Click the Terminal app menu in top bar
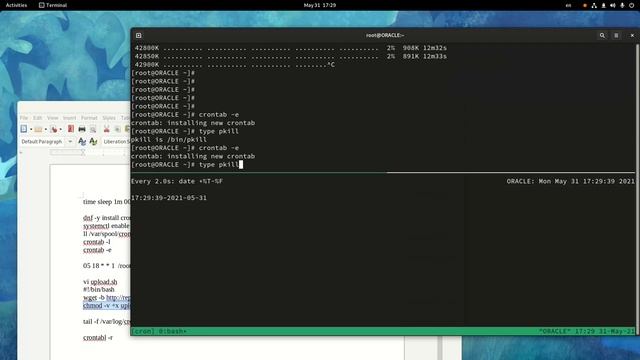 pyautogui.click(x=53, y=5)
